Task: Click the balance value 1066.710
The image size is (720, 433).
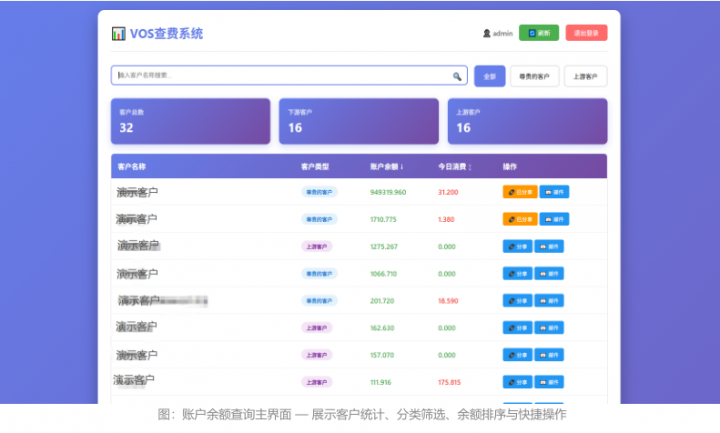Action: (383, 274)
